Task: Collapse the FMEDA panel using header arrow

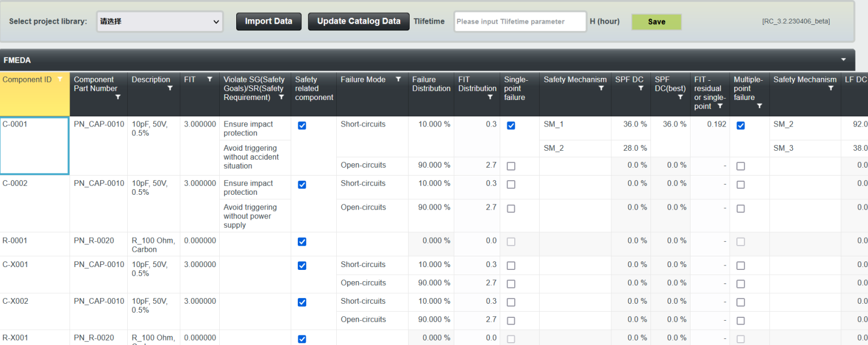Action: pyautogui.click(x=844, y=60)
